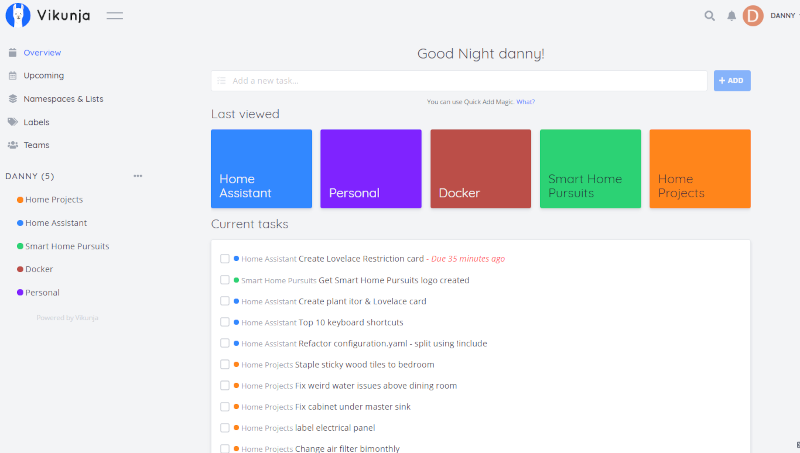This screenshot has width=800, height=453.
Task: Open notifications bell icon
Action: pyautogui.click(x=732, y=16)
